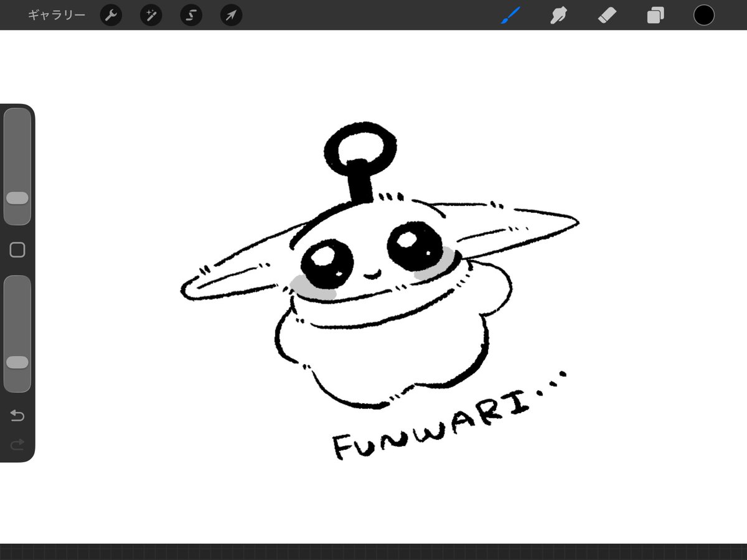Undo the last stroke with sidebar arrow
The width and height of the screenshot is (747, 560).
click(x=17, y=416)
